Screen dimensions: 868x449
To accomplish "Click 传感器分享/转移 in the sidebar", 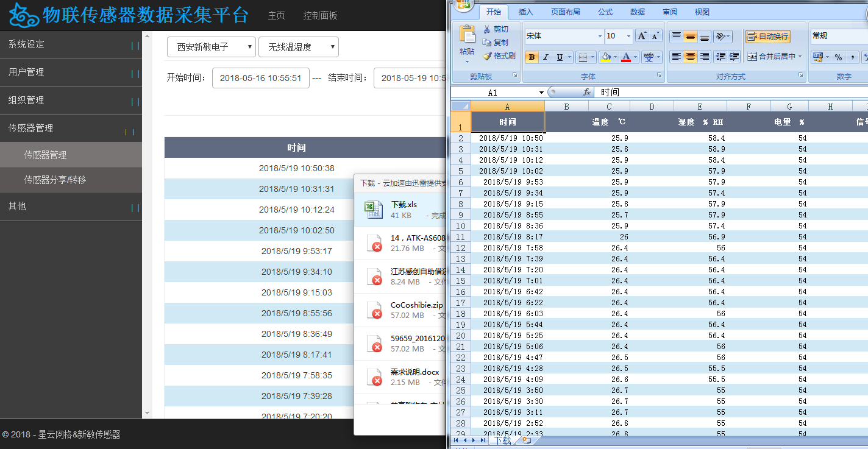I will click(x=55, y=180).
